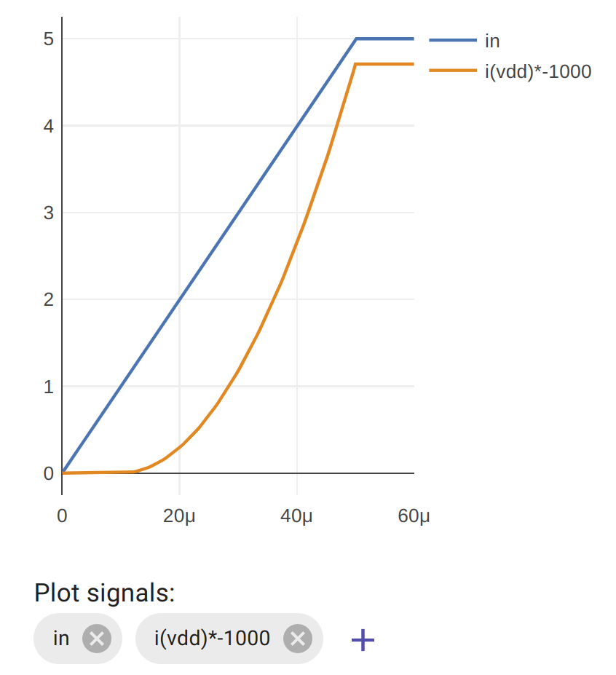Screen dimensions: 616x675
Task: Click the 5 y-axis tick label
Action: [49, 39]
